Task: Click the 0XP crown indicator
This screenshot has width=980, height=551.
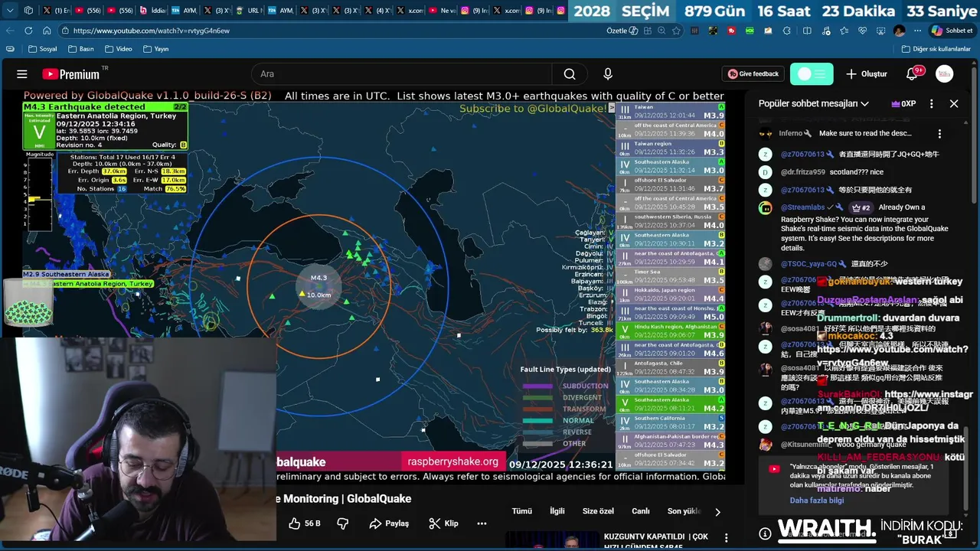Action: click(x=903, y=103)
